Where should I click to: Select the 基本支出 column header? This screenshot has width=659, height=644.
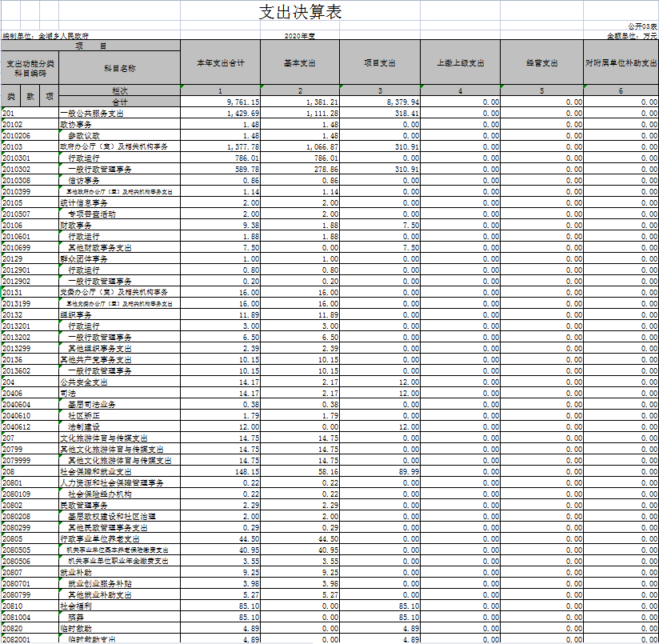point(300,62)
